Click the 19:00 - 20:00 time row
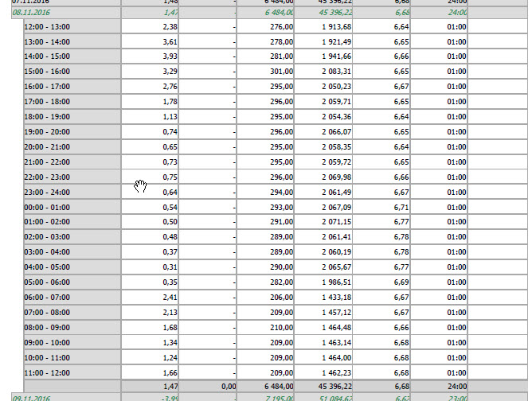This screenshot has width=532, height=401. pos(276,132)
